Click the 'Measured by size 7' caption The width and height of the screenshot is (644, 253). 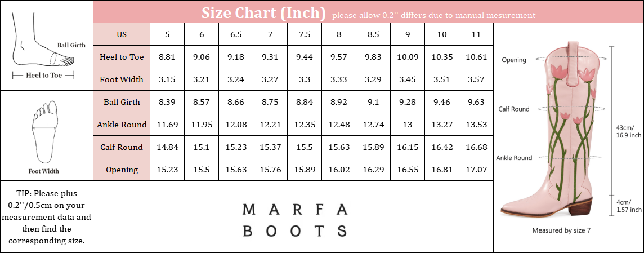pos(561,230)
